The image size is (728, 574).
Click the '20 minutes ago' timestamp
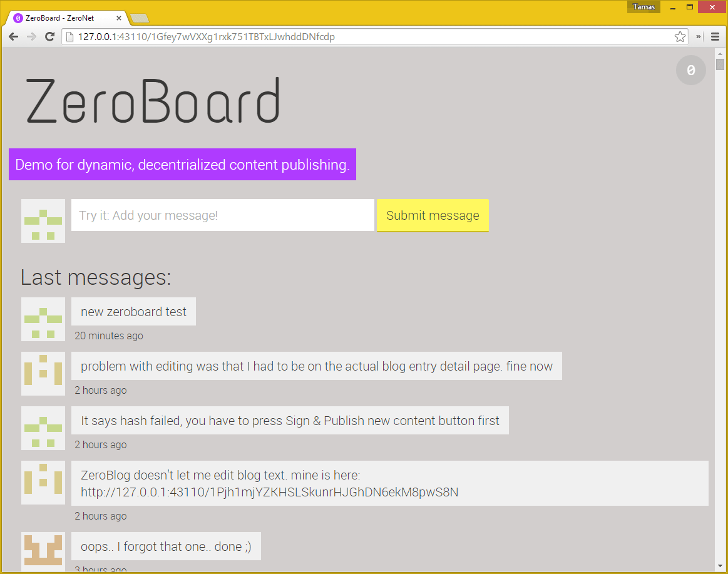tap(109, 336)
